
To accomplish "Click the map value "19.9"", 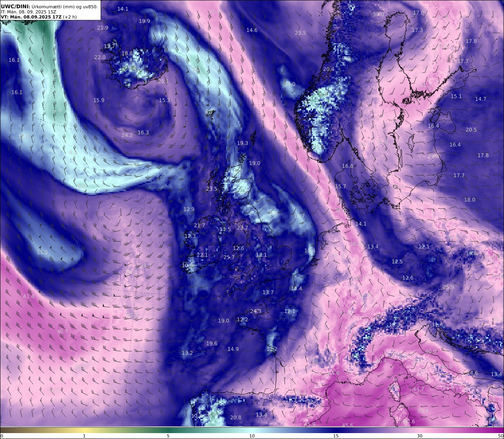I will pos(145,21).
